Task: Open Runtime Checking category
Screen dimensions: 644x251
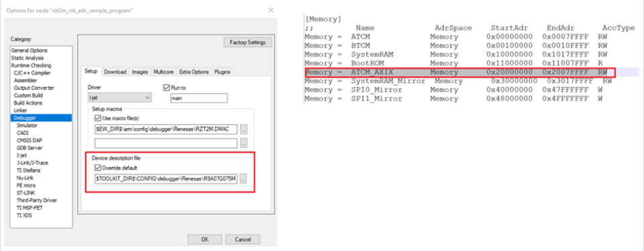Action: pyautogui.click(x=32, y=65)
